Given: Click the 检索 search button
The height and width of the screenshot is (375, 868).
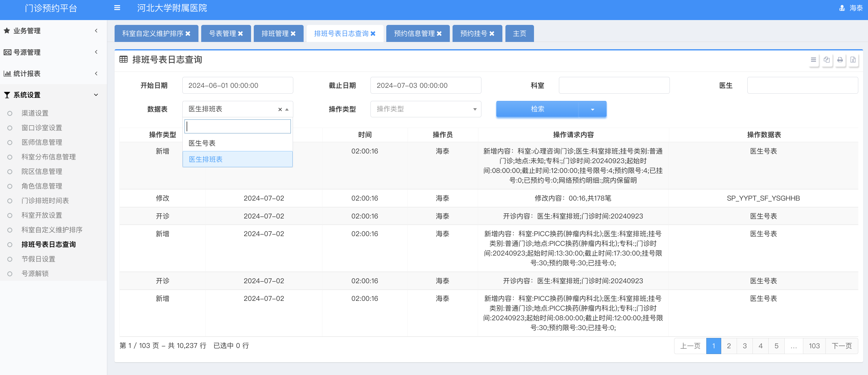Looking at the screenshot, I should 537,109.
